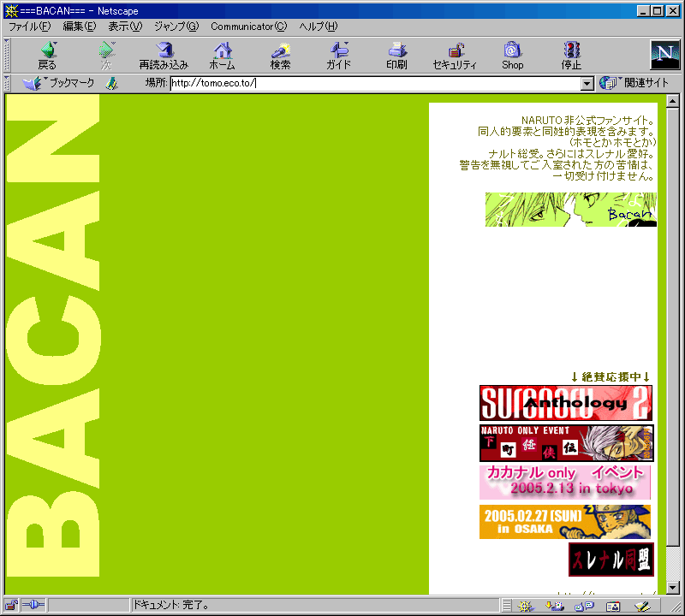Collapse the navigation toolbar using its left handle
This screenshot has width=685, height=616.
[7, 55]
